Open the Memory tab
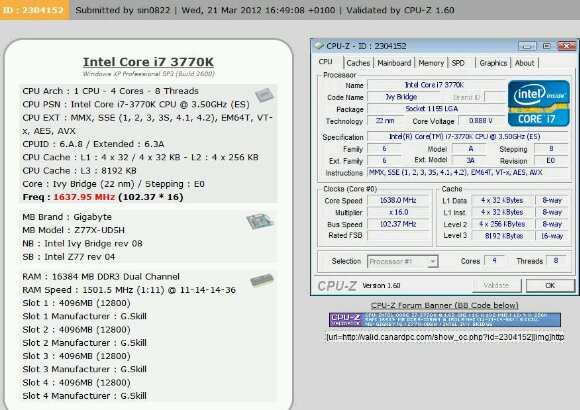The height and width of the screenshot is (410, 580). [x=431, y=63]
